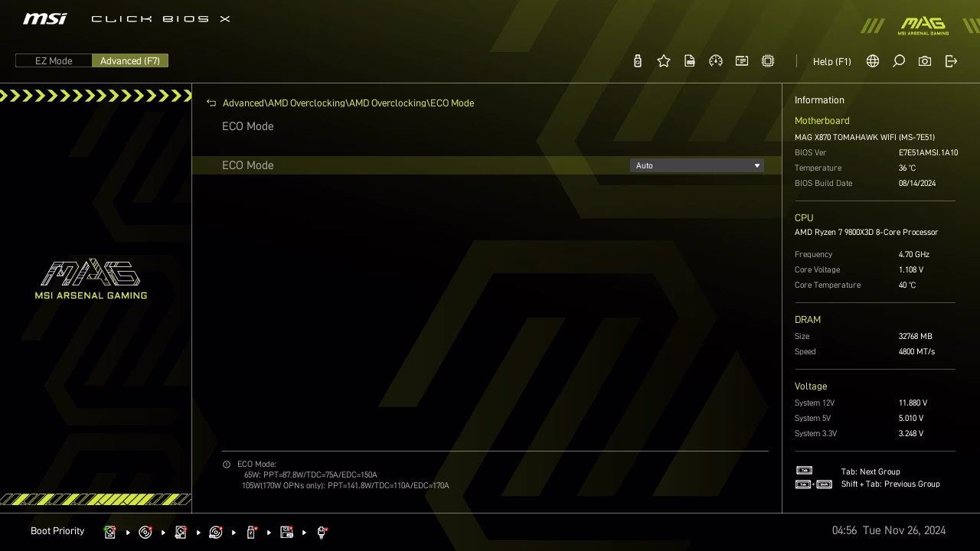The height and width of the screenshot is (551, 980).
Task: Select second boot device optical disc icon
Action: tap(145, 532)
